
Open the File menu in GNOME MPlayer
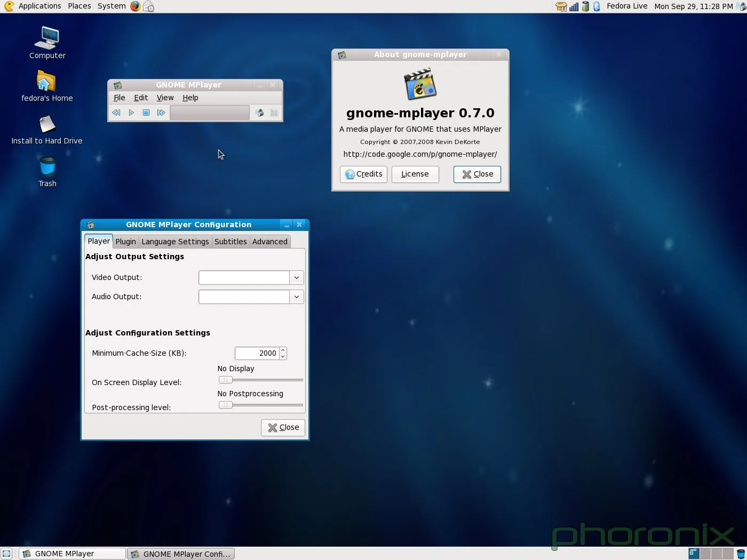120,98
